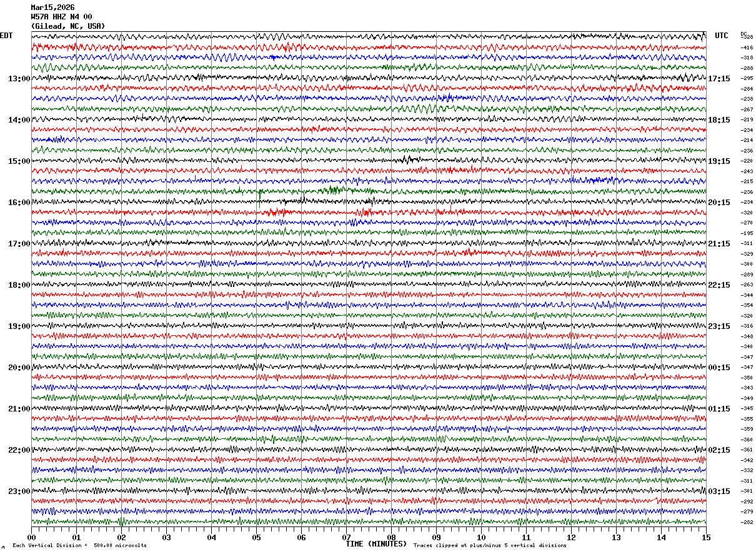
Task: Click the 17:15 UTC time label
Action: pyautogui.click(x=719, y=79)
